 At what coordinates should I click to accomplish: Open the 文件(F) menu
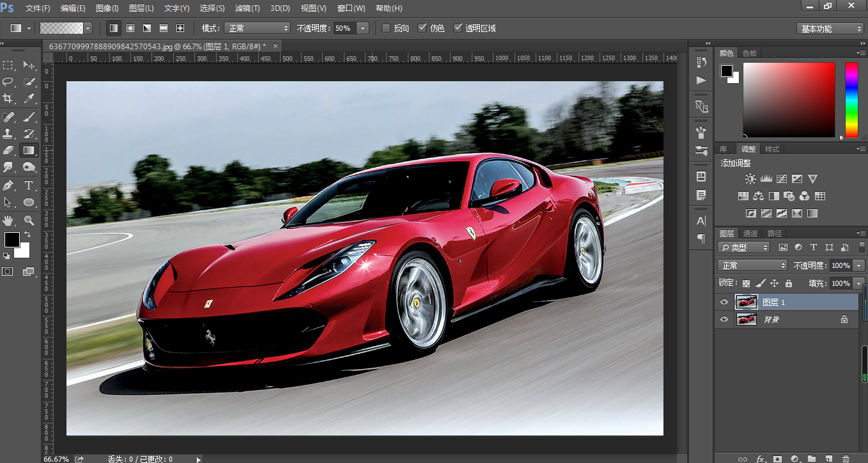38,8
